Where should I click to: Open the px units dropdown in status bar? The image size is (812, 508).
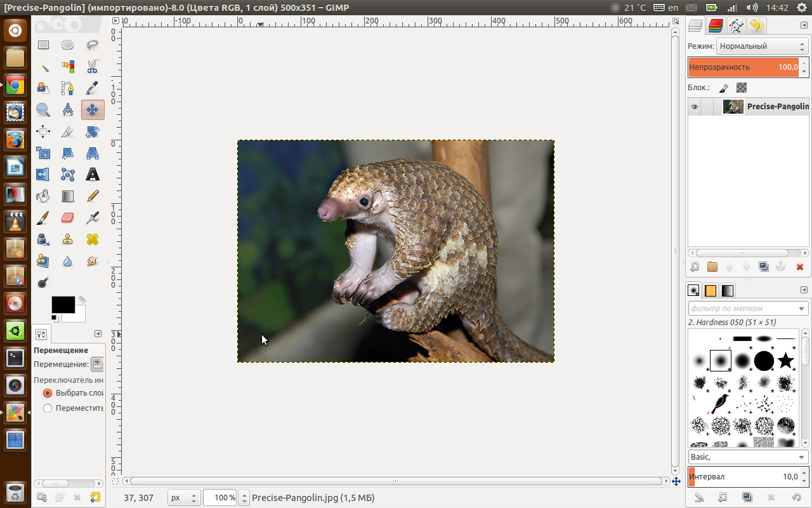click(x=184, y=498)
